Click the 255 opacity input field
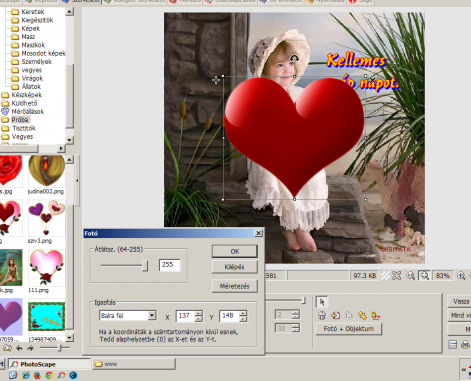This screenshot has height=381, width=471. click(170, 265)
